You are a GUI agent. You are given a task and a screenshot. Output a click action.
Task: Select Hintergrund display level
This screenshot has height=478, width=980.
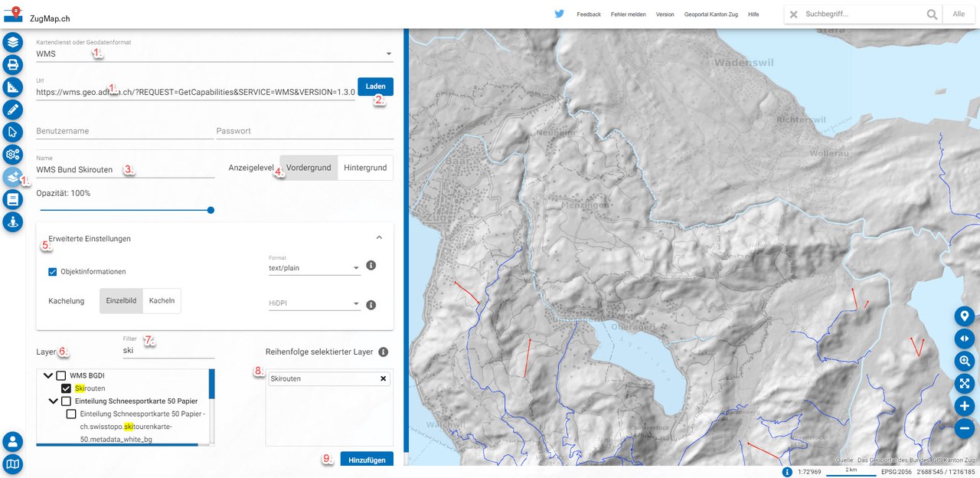click(365, 168)
